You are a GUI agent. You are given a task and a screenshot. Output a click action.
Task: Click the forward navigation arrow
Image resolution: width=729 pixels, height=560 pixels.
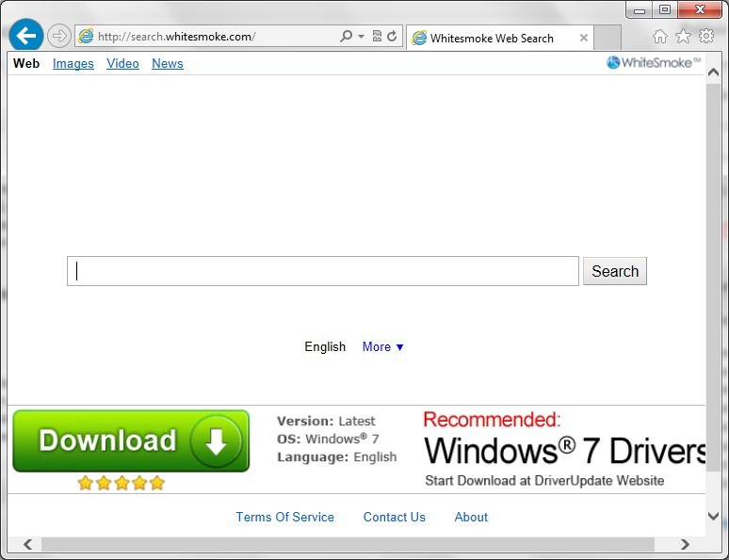tap(59, 36)
